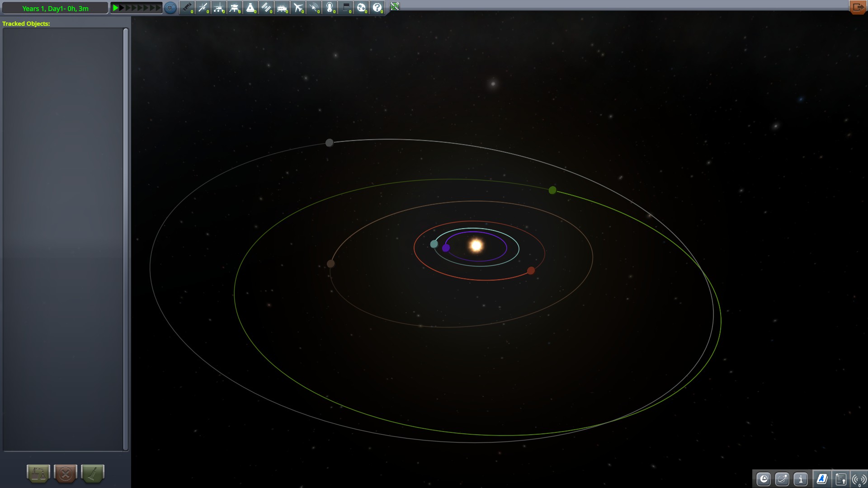The height and width of the screenshot is (488, 868).
Task: Toggle the debris vessel filter
Action: click(187, 8)
